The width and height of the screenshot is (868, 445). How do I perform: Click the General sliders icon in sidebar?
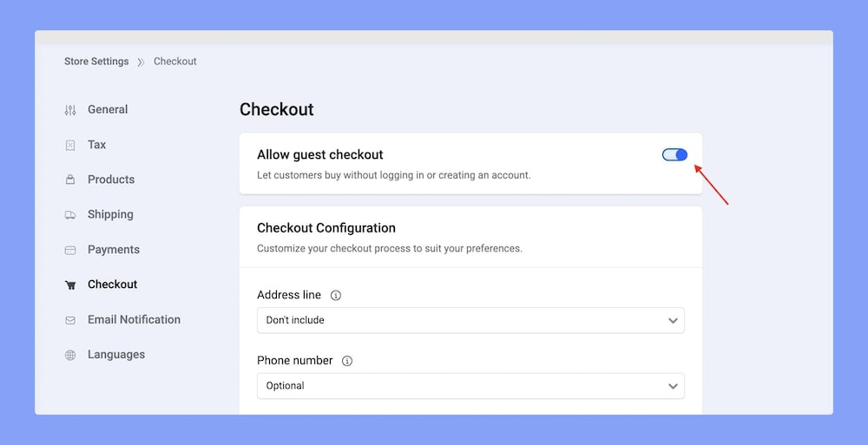[x=70, y=110]
